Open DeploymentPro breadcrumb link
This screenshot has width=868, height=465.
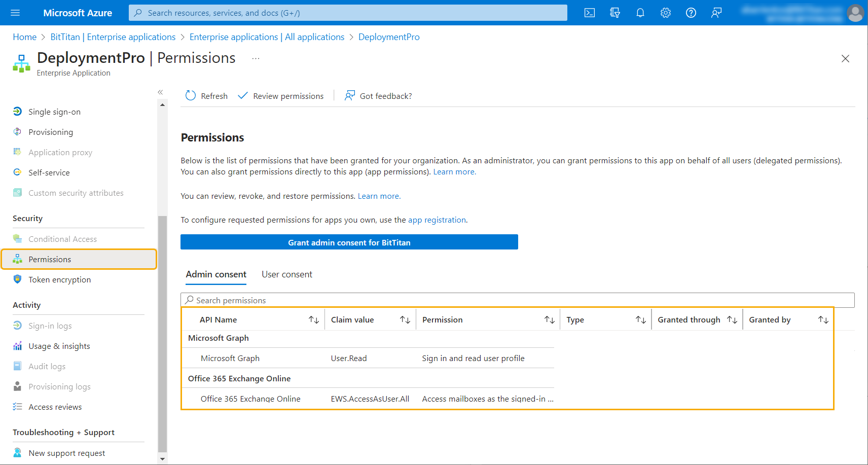pos(389,37)
